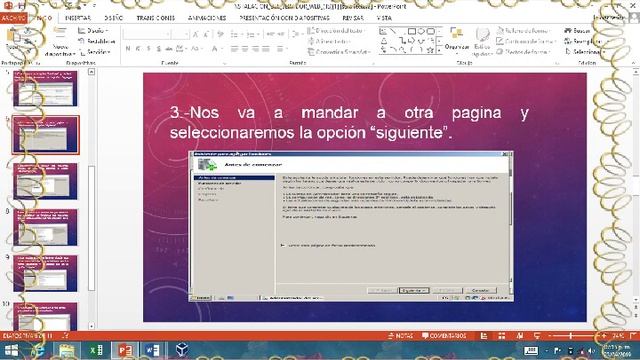Screen dimensions: 640x360
Task: Open the font name combo box
Action: pos(147,34)
